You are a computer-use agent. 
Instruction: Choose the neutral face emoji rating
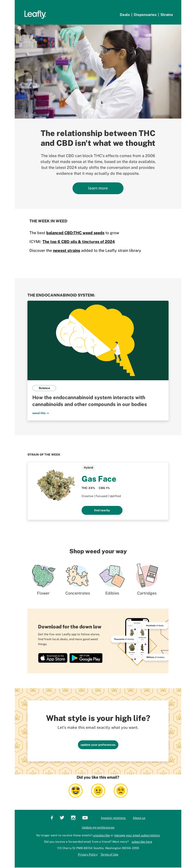click(98, 790)
